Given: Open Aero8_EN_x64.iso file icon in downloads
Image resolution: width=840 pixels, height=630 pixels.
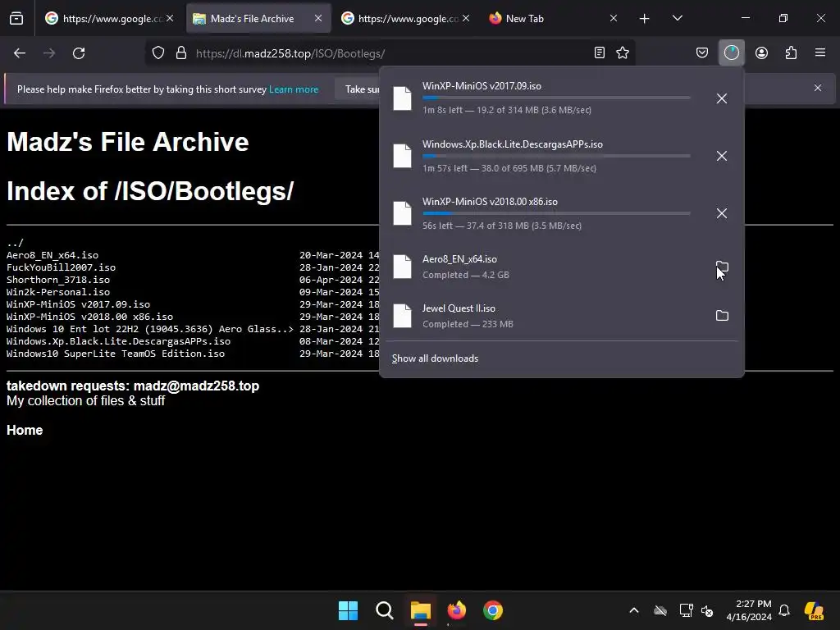Looking at the screenshot, I should [x=402, y=267].
